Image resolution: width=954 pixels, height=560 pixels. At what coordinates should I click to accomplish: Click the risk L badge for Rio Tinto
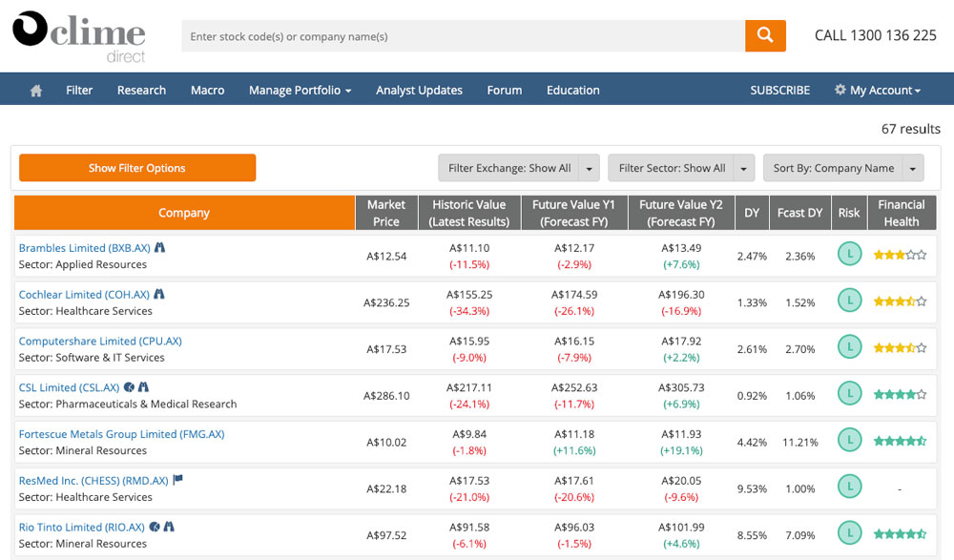(849, 533)
